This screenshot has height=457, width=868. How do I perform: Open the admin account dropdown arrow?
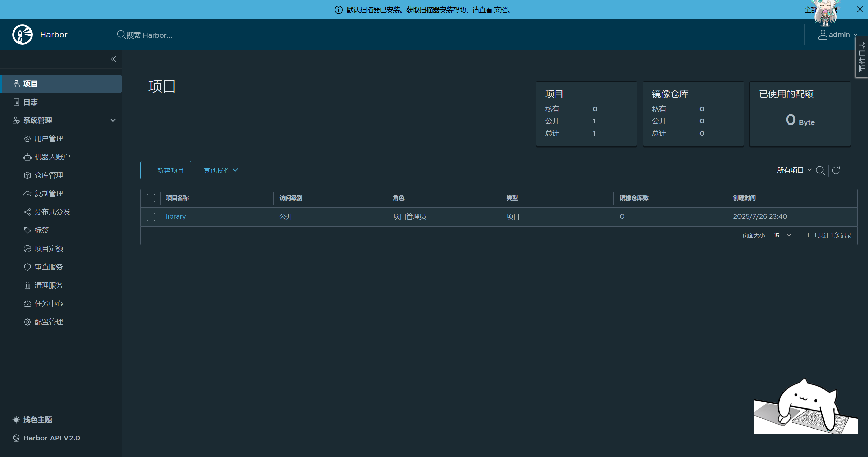(x=855, y=35)
